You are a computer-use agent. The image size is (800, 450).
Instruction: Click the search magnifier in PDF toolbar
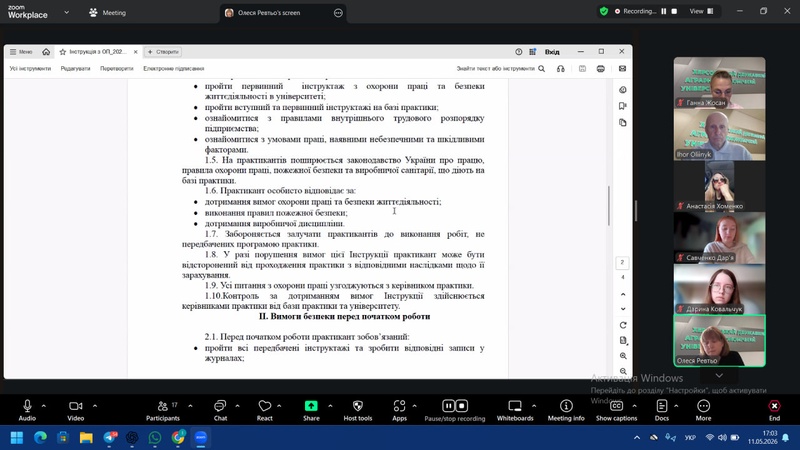click(x=542, y=68)
